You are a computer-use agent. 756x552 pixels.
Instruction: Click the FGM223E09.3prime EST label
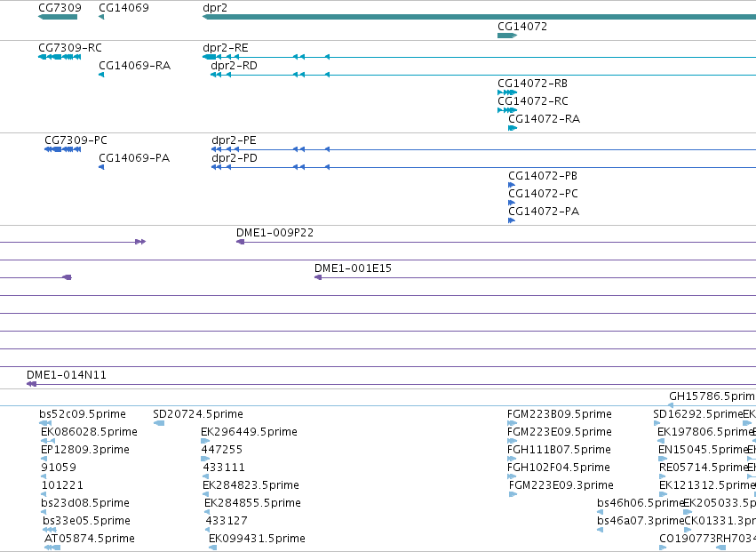[x=561, y=485]
